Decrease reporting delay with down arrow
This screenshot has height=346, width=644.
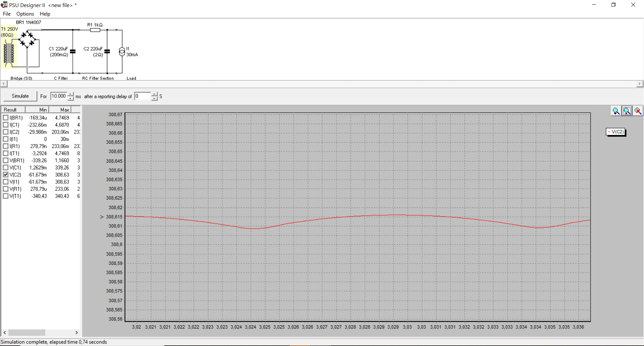pos(154,98)
